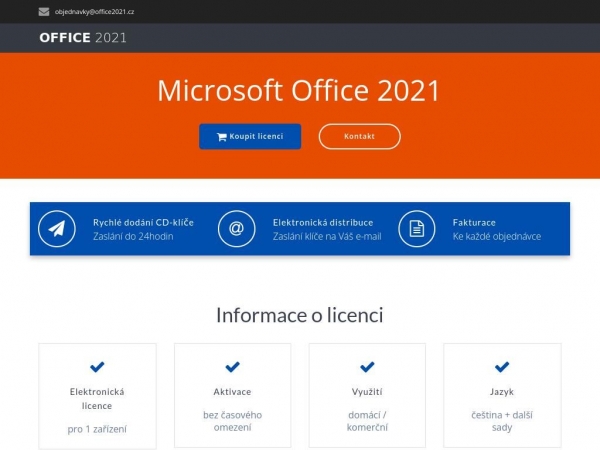This screenshot has width=600, height=450.
Task: Click the Ke každé objednávce text
Action: [497, 236]
